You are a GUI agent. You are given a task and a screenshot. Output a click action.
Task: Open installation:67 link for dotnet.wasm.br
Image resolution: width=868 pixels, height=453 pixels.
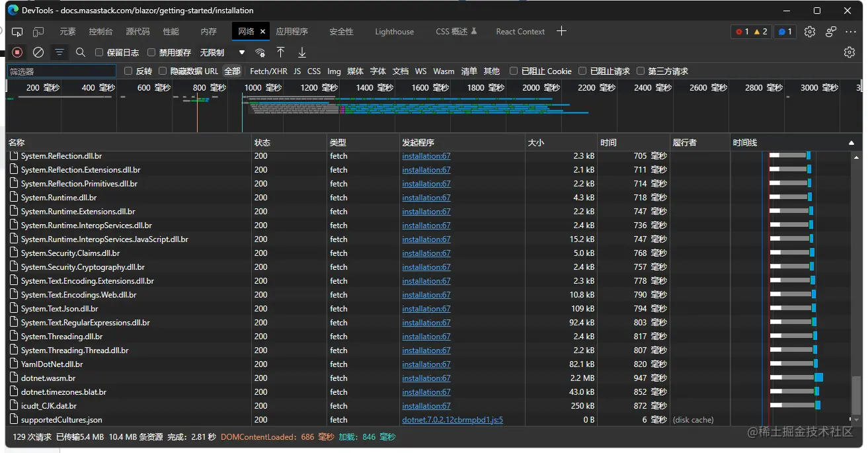426,378
